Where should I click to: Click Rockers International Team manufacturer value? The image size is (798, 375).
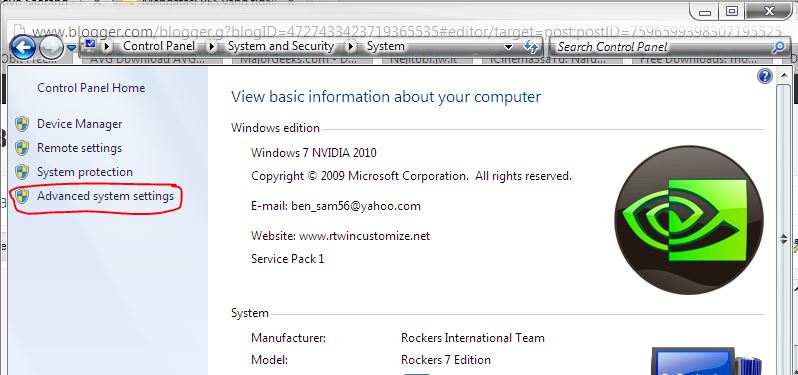point(472,338)
